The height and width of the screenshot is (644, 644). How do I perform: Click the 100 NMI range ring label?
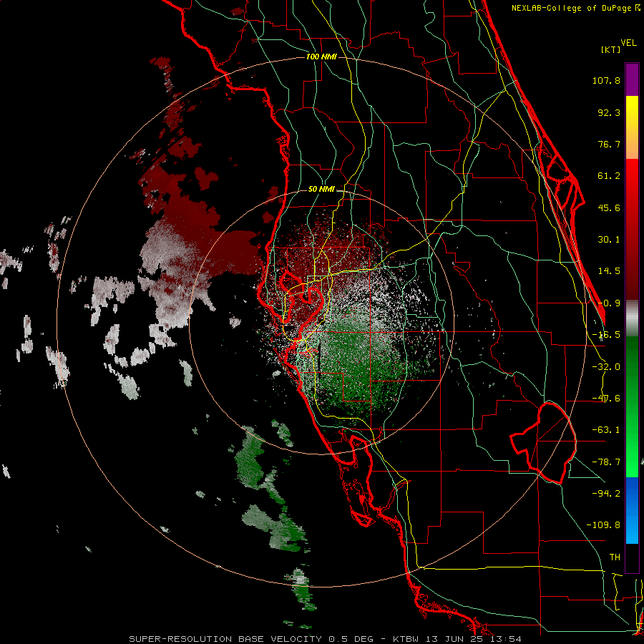pos(321,57)
